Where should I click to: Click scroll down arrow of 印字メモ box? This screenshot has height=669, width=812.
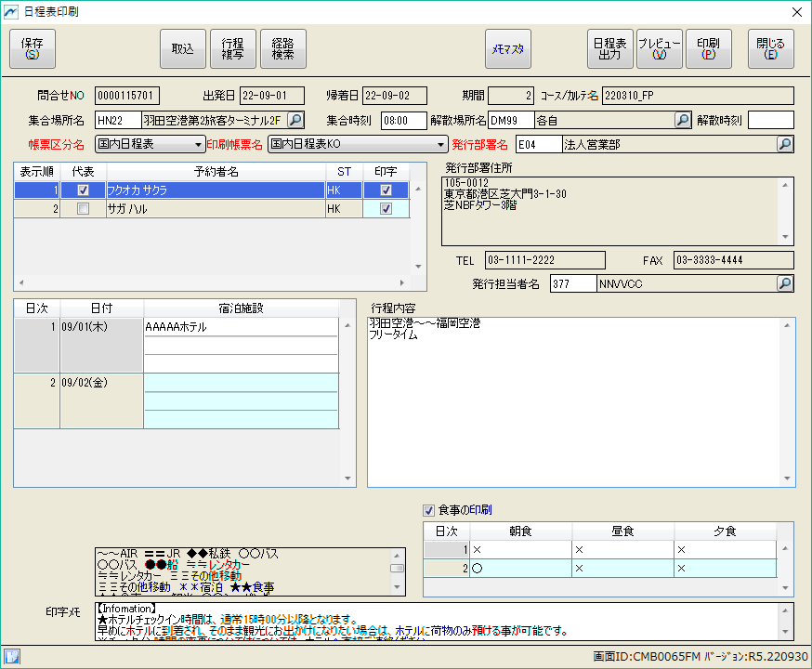[785, 632]
